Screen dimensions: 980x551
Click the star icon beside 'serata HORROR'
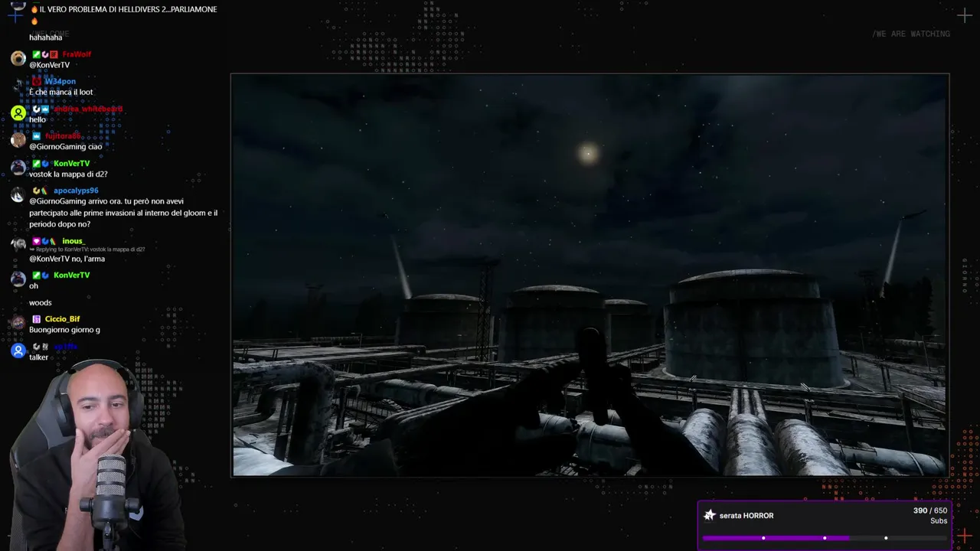point(710,515)
